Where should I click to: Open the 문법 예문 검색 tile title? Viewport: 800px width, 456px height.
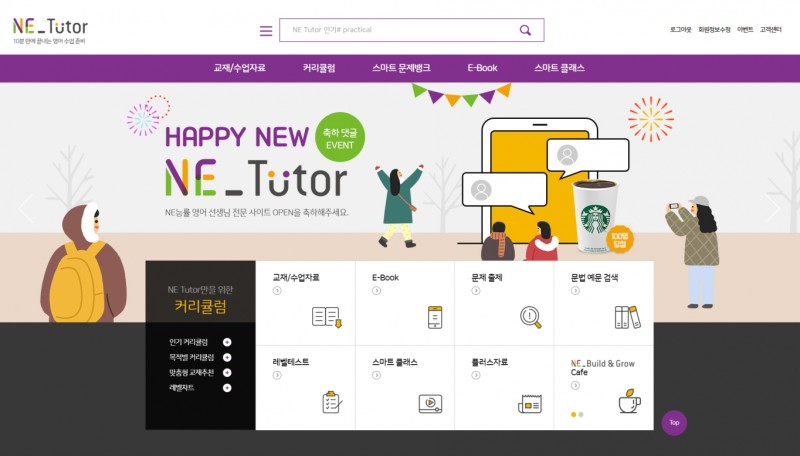tap(594, 277)
